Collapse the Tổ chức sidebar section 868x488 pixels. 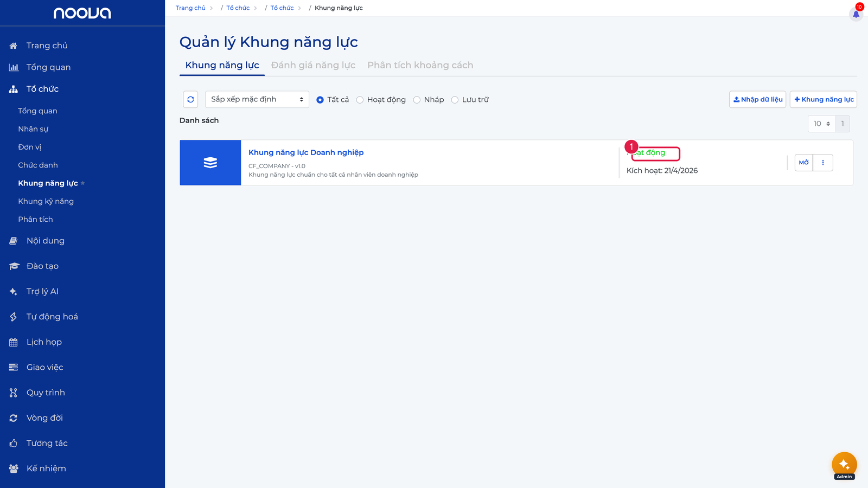point(42,89)
